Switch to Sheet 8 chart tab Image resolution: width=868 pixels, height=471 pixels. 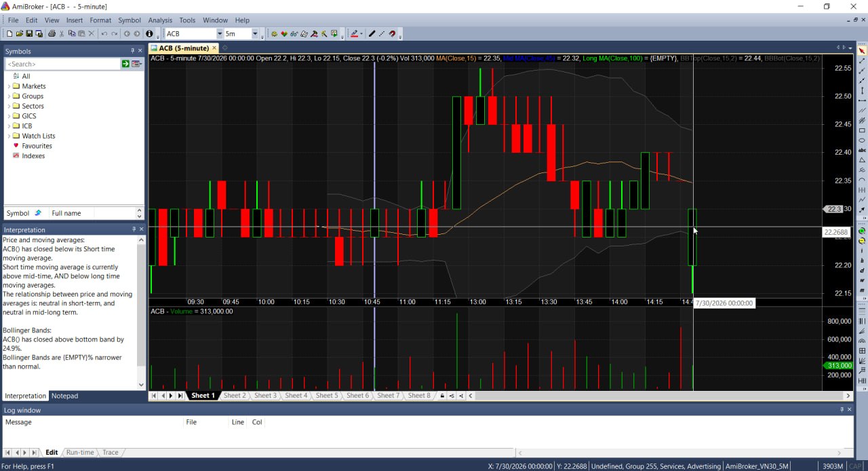tap(419, 396)
